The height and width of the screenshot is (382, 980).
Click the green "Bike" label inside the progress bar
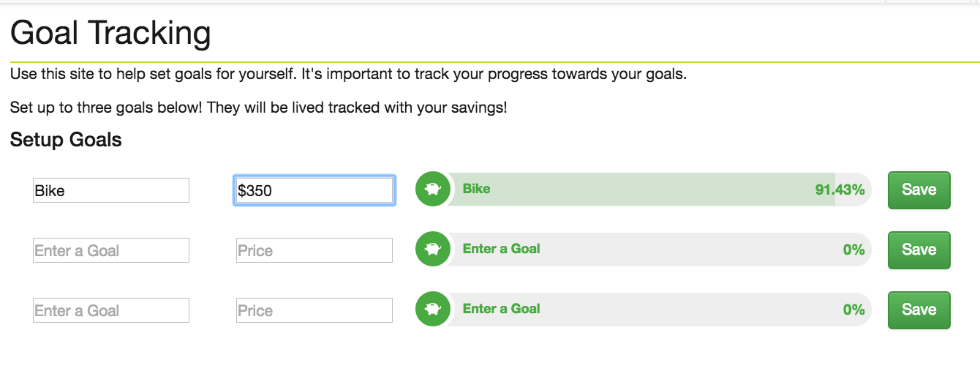click(477, 189)
